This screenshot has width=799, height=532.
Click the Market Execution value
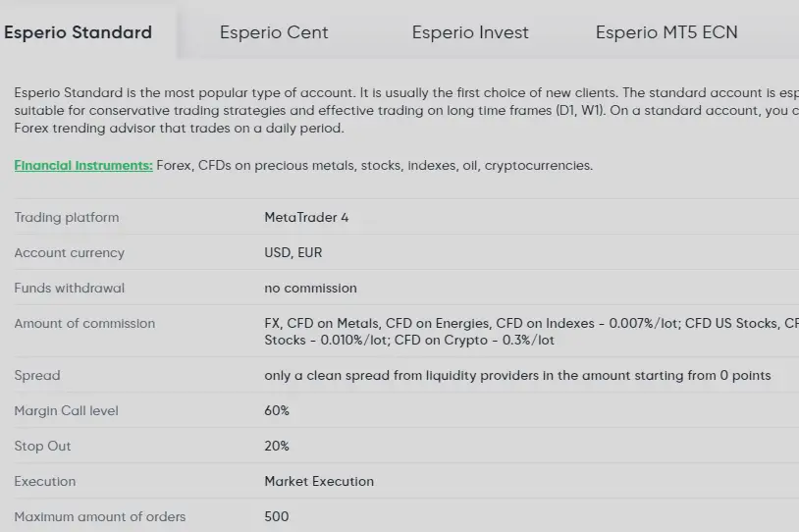[319, 481]
